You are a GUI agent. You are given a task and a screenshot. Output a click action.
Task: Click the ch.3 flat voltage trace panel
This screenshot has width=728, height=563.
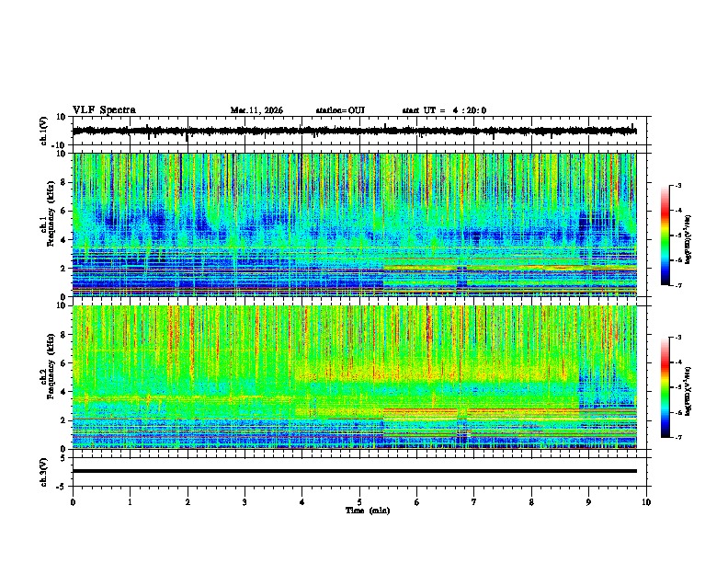[x=358, y=472]
